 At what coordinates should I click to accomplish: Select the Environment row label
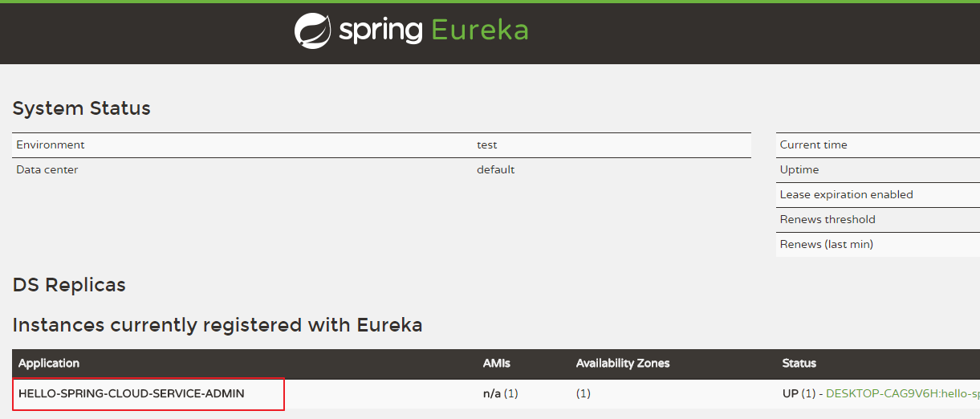pos(51,145)
